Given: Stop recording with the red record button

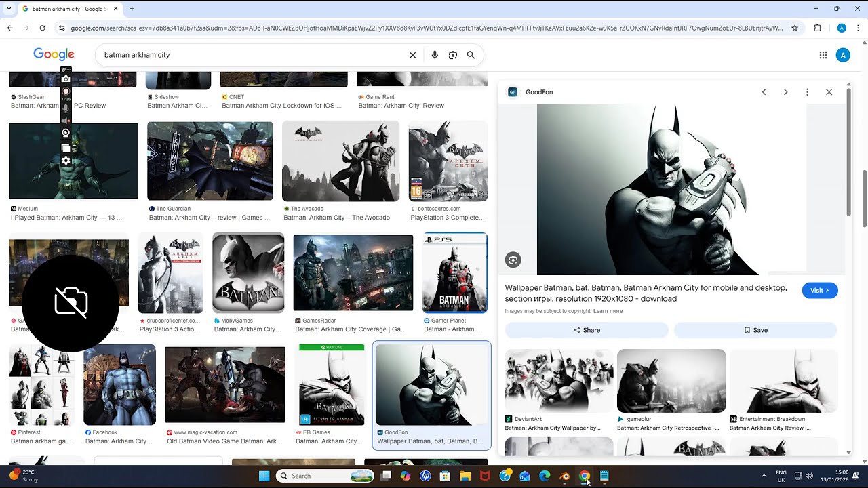Looking at the screenshot, I should (x=66, y=91).
